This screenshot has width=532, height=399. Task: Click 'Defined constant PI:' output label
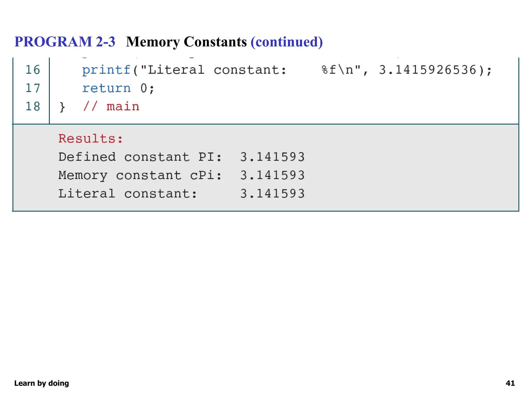pyautogui.click(x=140, y=157)
